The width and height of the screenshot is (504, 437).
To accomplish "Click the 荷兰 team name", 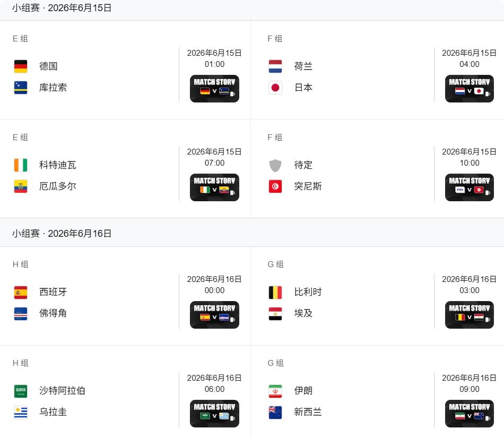I will [x=303, y=66].
